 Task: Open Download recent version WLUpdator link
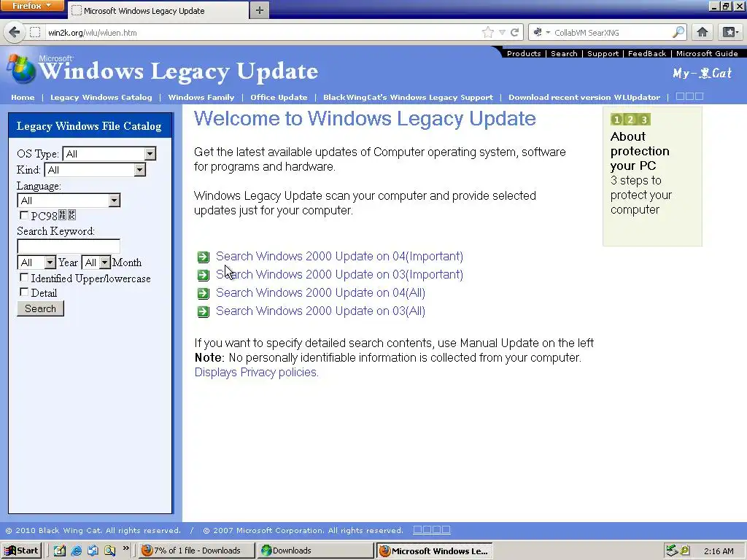[584, 97]
